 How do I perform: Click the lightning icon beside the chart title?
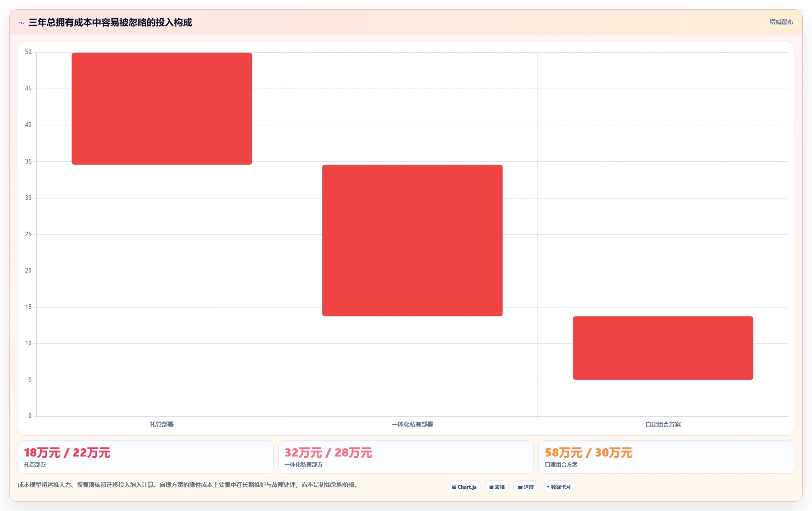[x=21, y=23]
